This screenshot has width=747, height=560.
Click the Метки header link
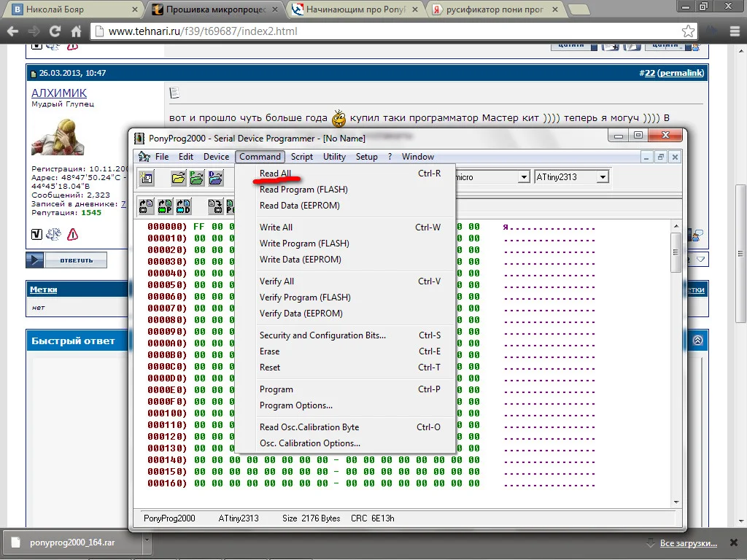(x=43, y=289)
